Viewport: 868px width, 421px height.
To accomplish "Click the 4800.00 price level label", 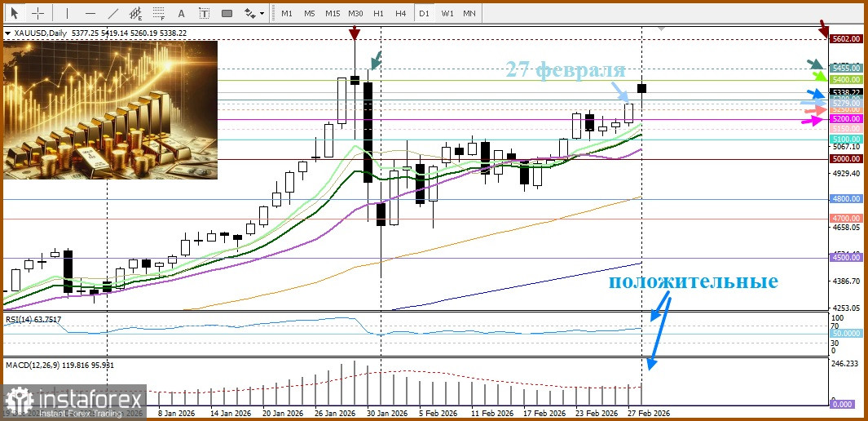I will coord(846,198).
